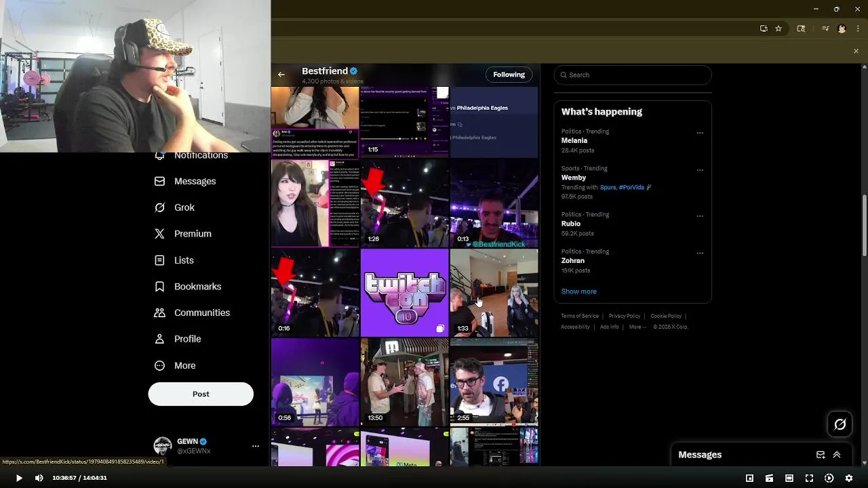Image resolution: width=868 pixels, height=488 pixels.
Task: Open Cookie Policy link
Action: [666, 316]
